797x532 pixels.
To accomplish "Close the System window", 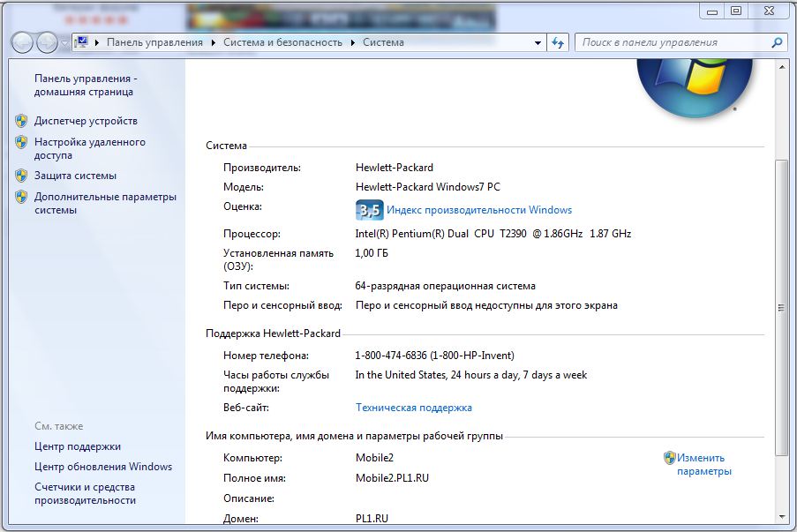I will [769, 11].
